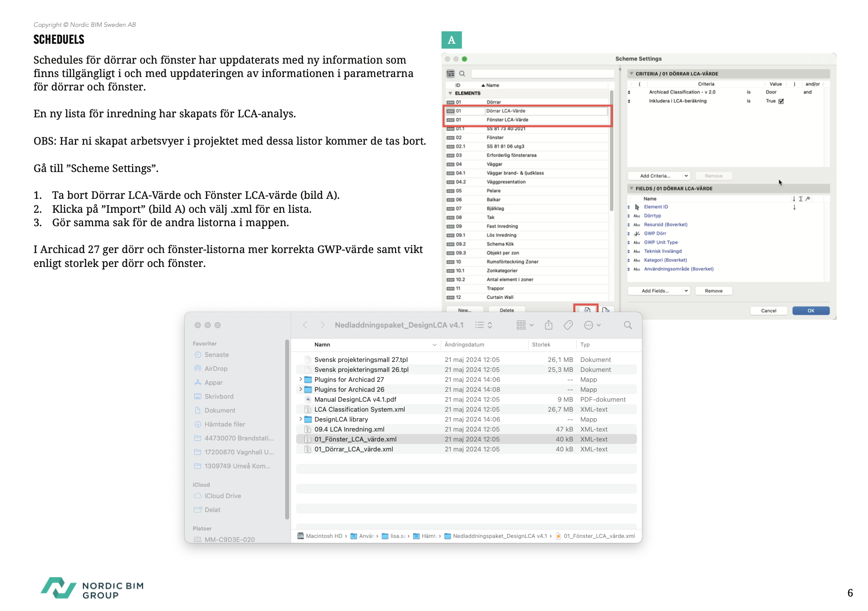
Task: Click the OK button
Action: pyautogui.click(x=810, y=311)
